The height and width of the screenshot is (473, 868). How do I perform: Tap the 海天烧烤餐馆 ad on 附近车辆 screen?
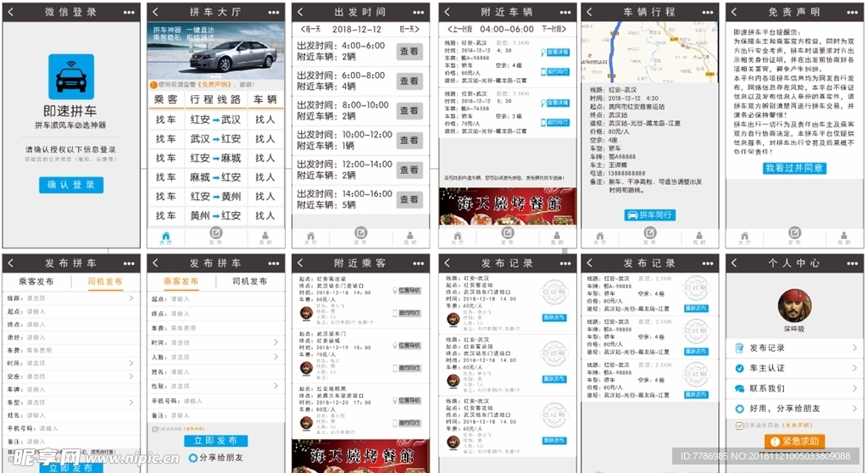click(508, 206)
